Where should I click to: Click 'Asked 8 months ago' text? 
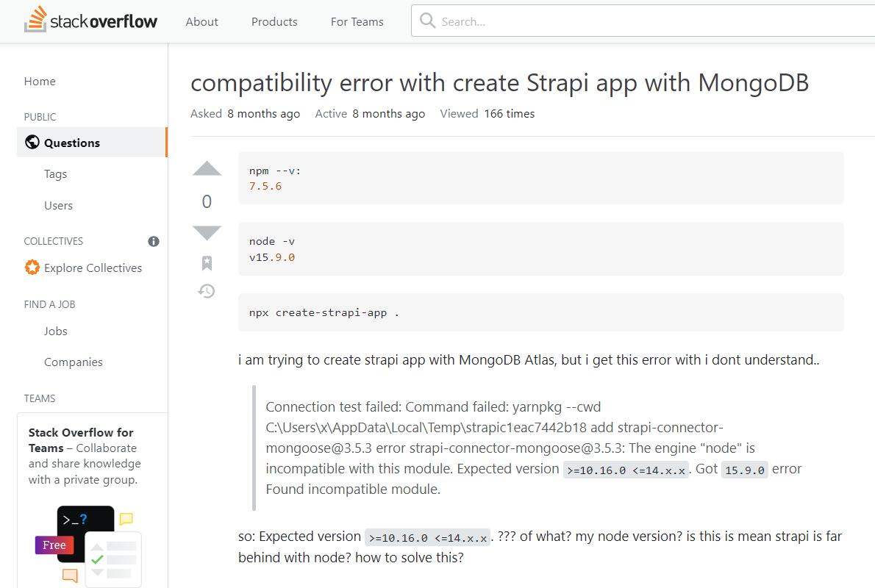tap(245, 114)
